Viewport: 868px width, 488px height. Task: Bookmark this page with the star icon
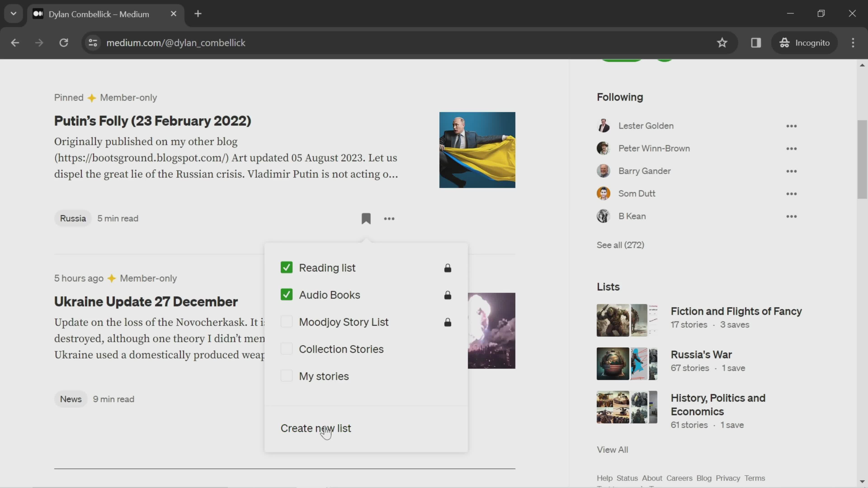tap(722, 43)
